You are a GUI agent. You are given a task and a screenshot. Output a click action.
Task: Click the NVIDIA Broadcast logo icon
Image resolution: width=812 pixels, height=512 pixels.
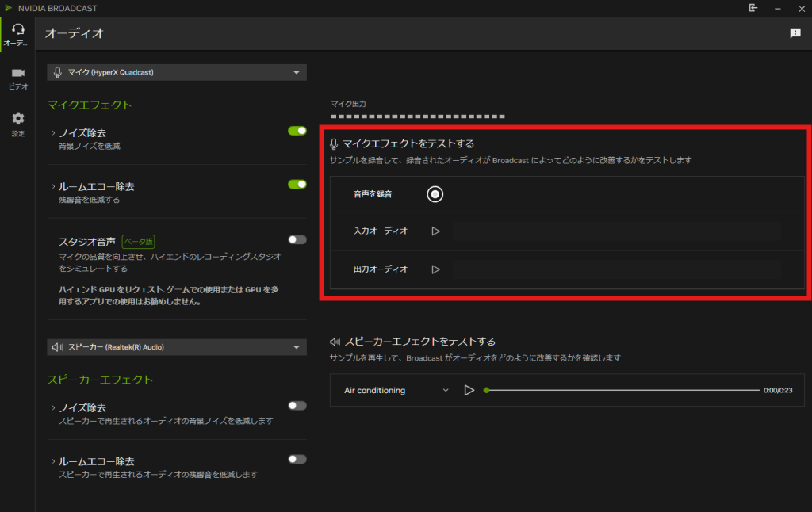click(x=8, y=8)
